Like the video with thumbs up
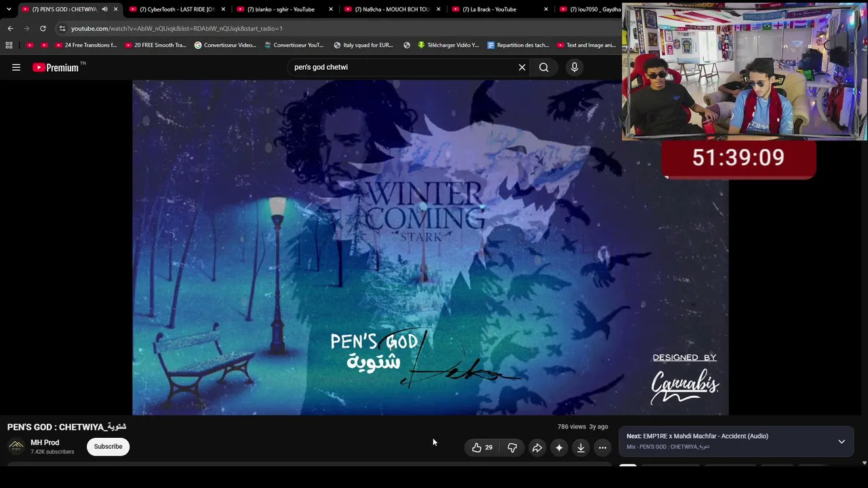 click(x=482, y=447)
